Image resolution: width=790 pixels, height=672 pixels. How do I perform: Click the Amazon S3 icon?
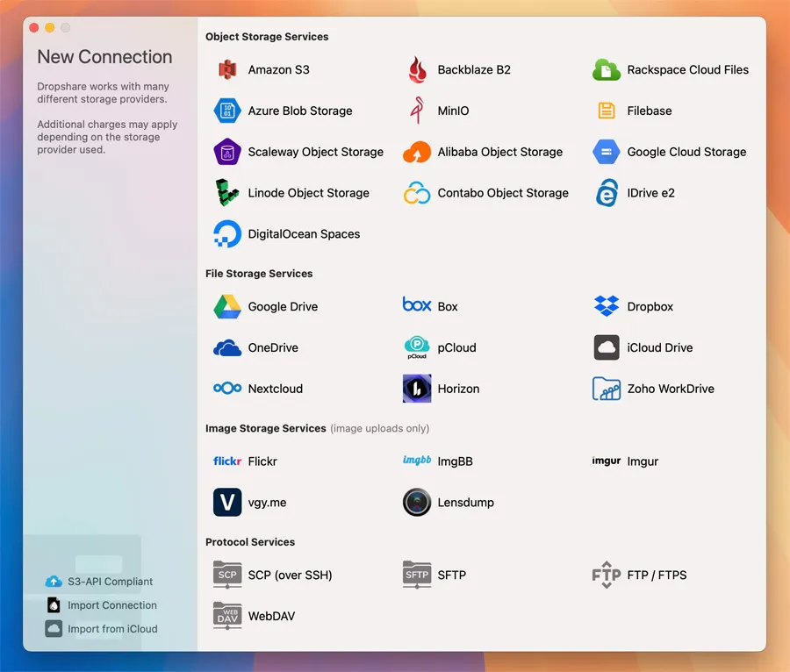pos(227,70)
